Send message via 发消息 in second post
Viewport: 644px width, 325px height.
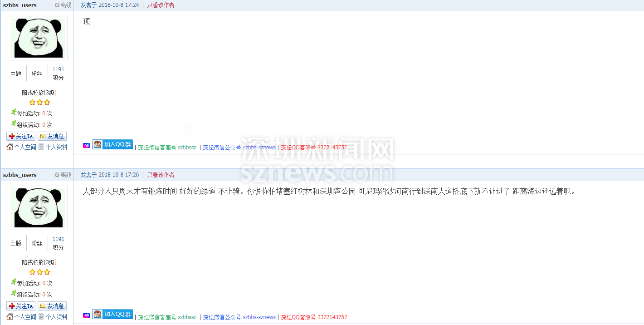52,306
